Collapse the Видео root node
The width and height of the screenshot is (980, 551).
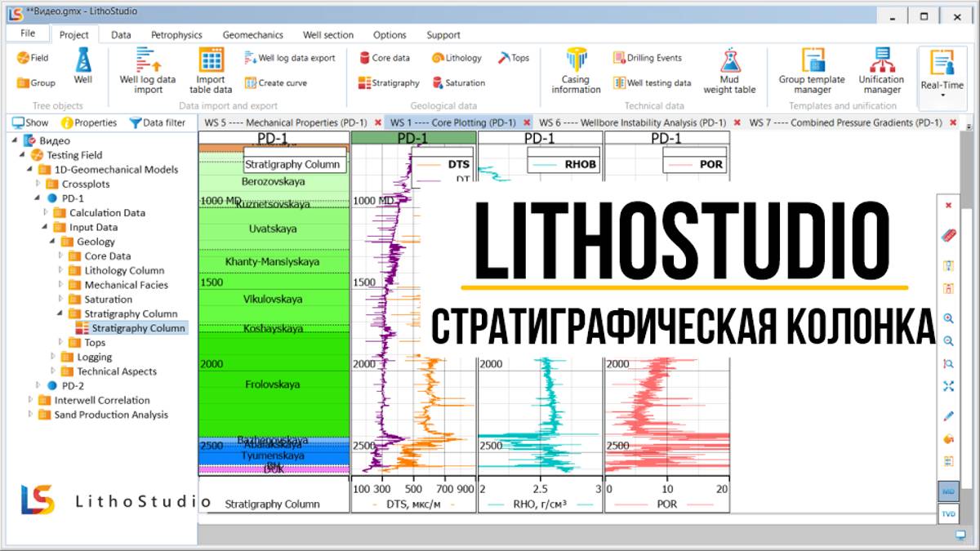click(x=16, y=140)
